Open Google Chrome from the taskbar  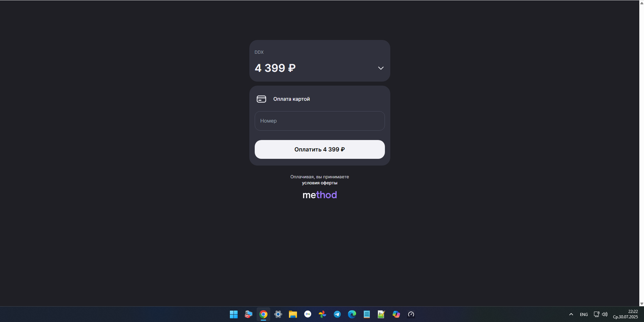click(x=263, y=314)
